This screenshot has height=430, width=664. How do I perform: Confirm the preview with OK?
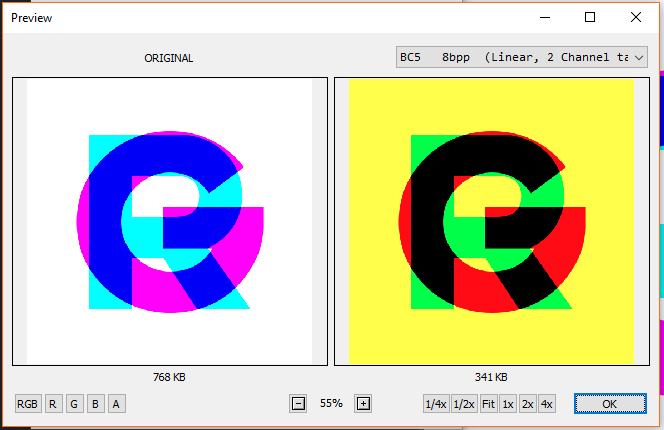coord(610,404)
